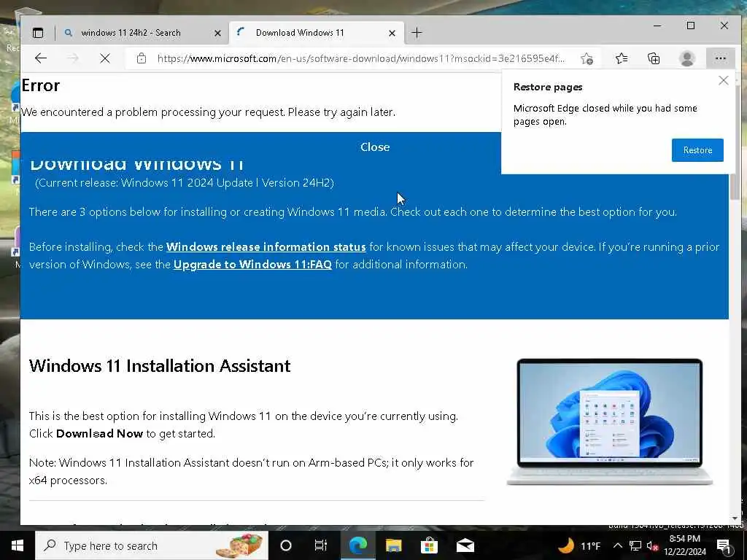View site information lock icon

[x=142, y=58]
